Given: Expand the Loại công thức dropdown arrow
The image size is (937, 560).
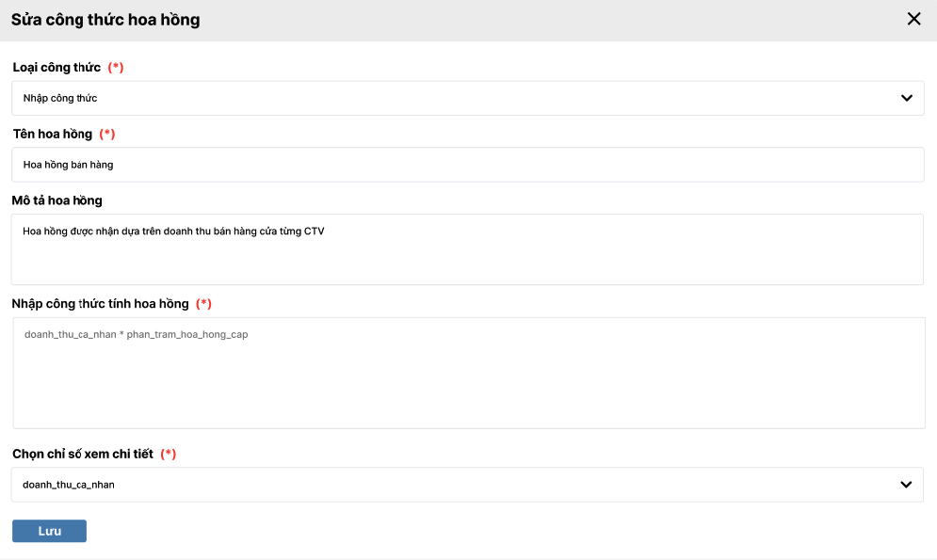Looking at the screenshot, I should tap(906, 98).
